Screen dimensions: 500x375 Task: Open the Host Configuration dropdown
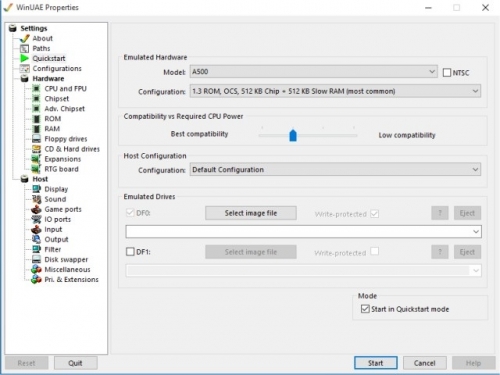(x=335, y=170)
